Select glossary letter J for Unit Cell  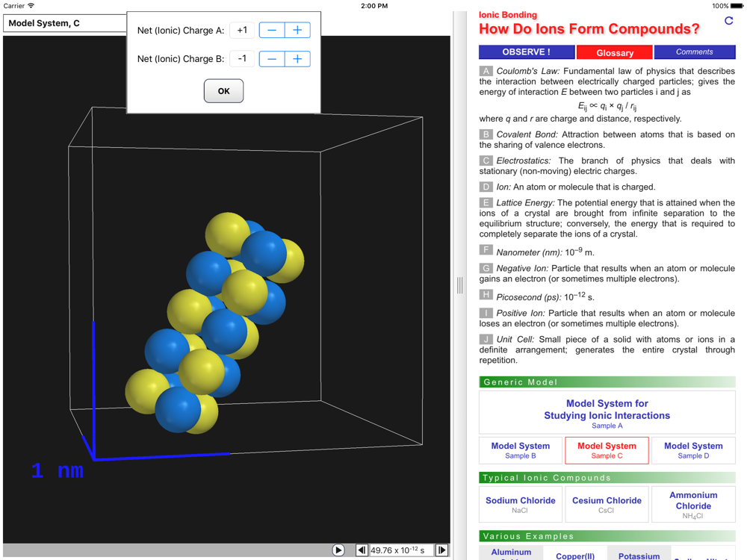pos(486,339)
